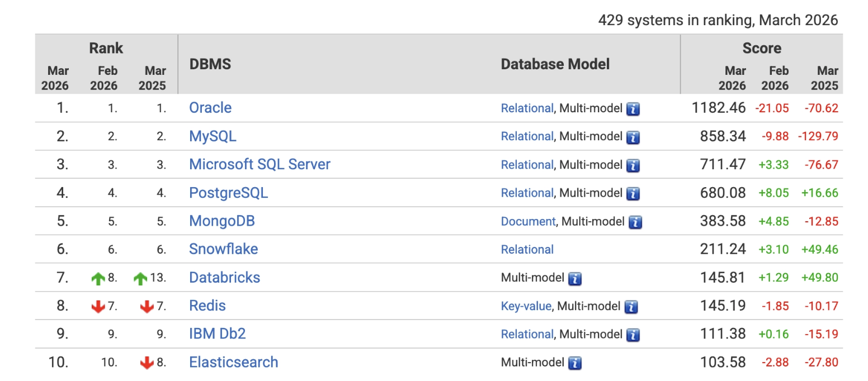Open Relational link in Microsoft SQL Server row

[x=527, y=165]
